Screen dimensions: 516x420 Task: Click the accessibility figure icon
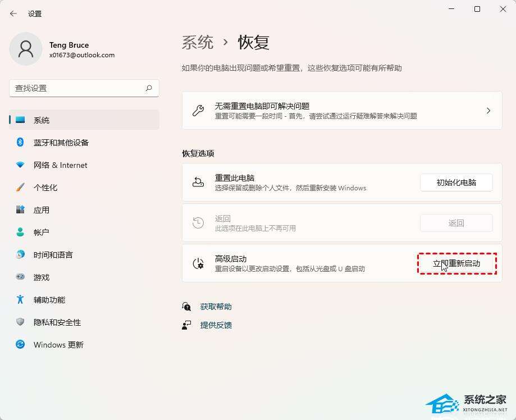click(20, 299)
